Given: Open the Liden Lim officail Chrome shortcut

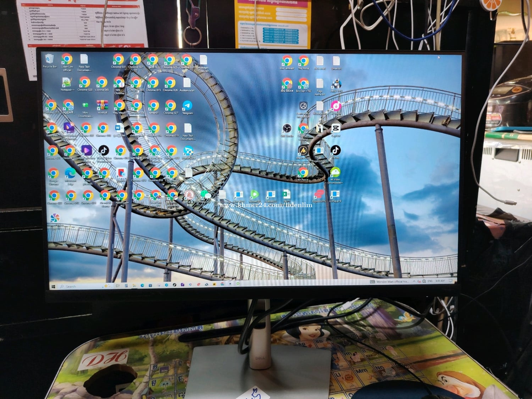Looking at the screenshot, I should tap(67, 60).
